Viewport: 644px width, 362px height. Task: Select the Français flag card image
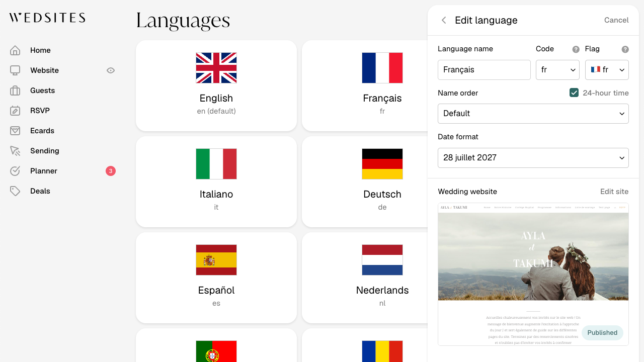pos(382,68)
